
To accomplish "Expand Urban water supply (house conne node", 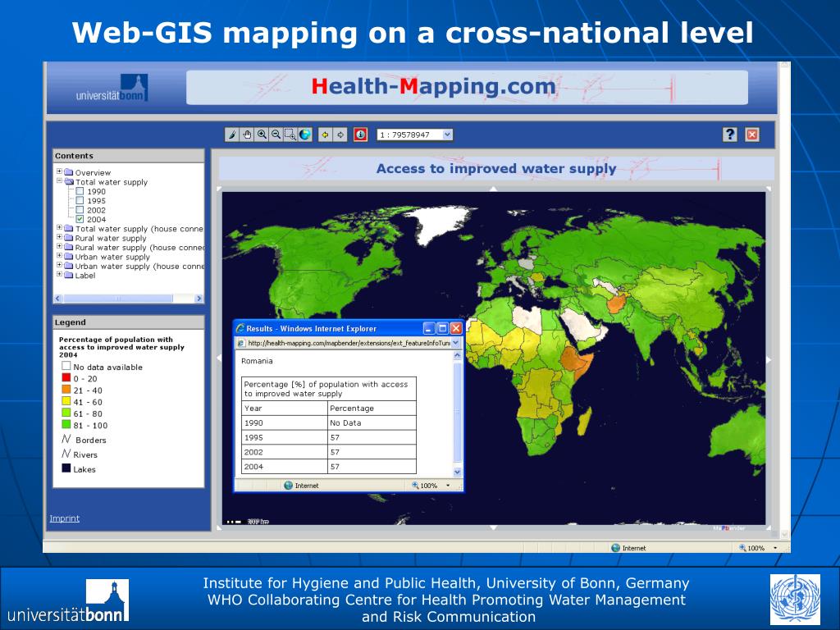I will 59,265.
